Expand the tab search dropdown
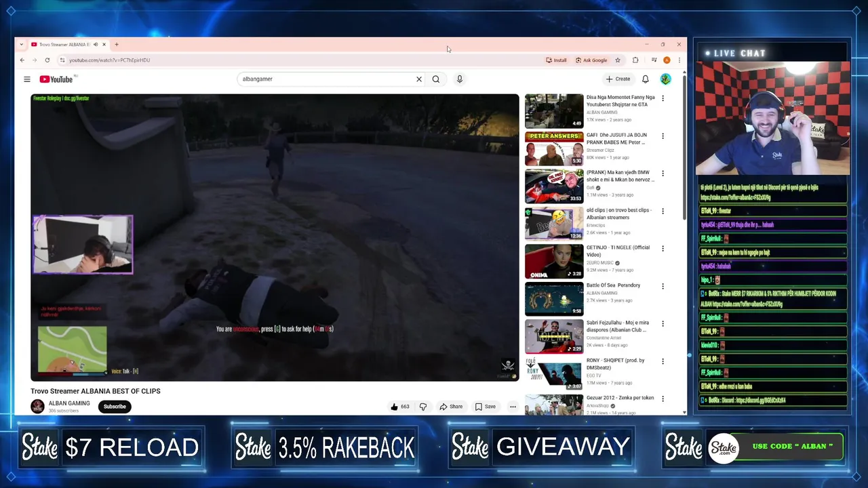 click(21, 45)
